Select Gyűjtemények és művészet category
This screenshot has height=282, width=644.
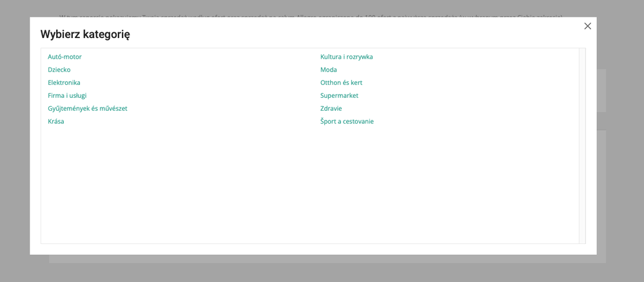[x=87, y=108]
